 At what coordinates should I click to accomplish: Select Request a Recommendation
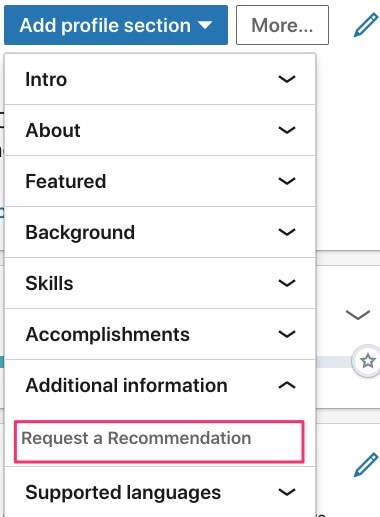click(159, 441)
